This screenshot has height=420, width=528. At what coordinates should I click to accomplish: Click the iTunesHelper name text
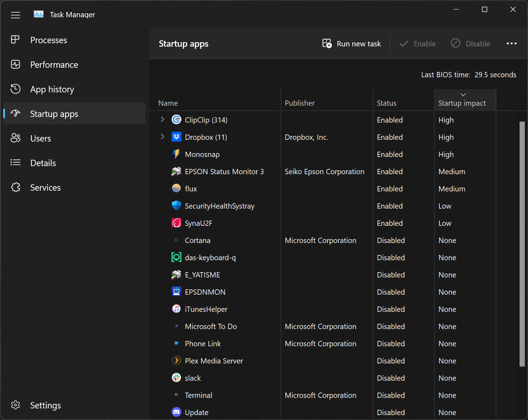206,309
